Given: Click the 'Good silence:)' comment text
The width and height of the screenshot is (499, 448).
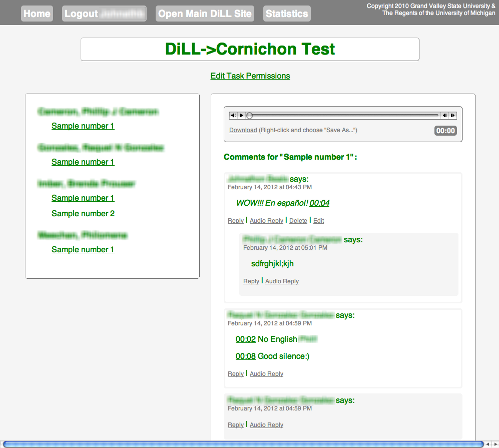Looking at the screenshot, I should coord(284,356).
